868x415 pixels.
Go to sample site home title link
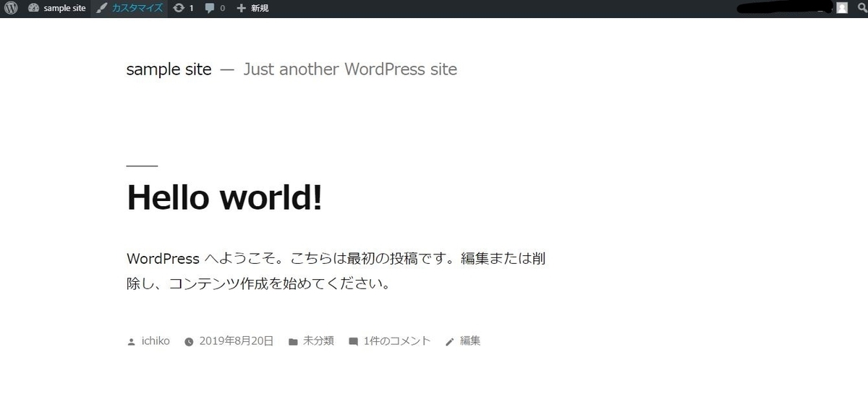tap(169, 69)
